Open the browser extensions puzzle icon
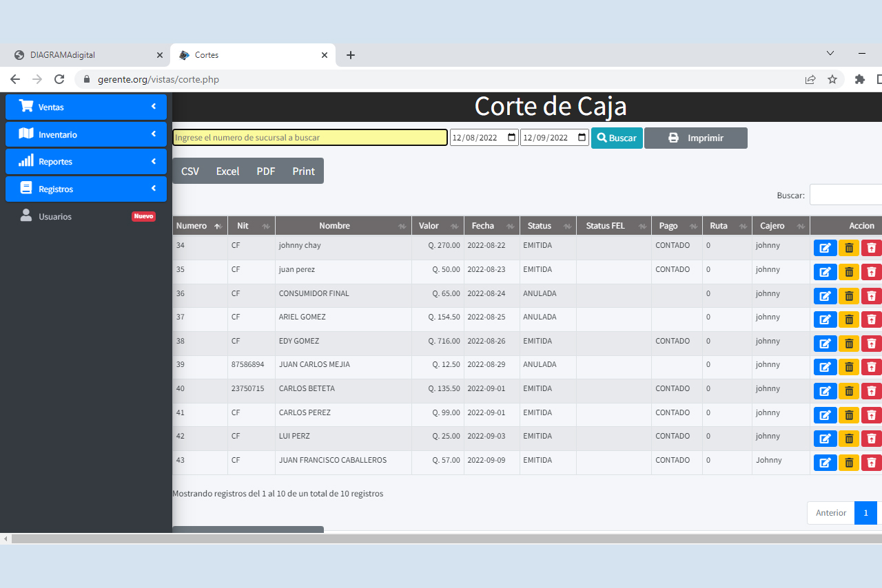Image resolution: width=882 pixels, height=588 pixels. (859, 79)
